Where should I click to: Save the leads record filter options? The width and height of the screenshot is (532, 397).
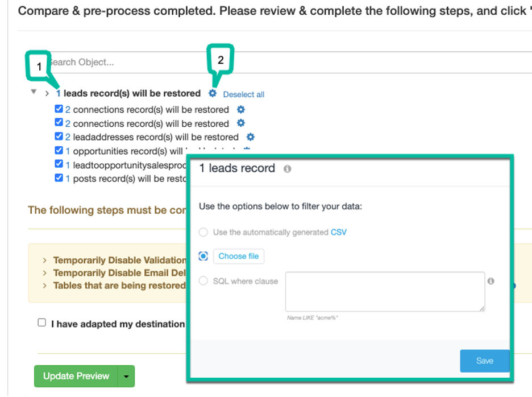(484, 361)
